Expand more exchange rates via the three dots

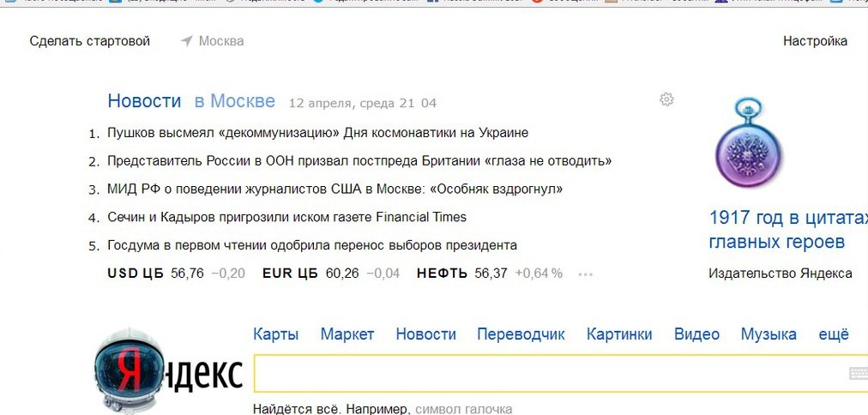tap(585, 274)
